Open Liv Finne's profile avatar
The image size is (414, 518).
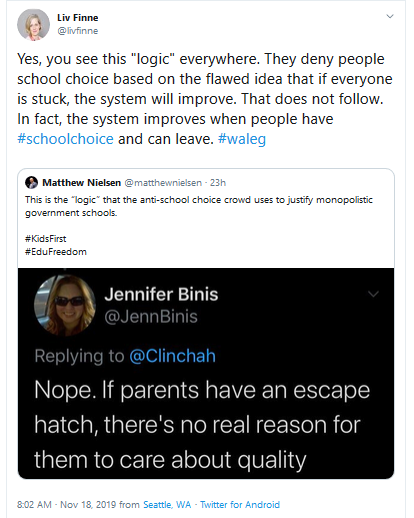[33, 25]
